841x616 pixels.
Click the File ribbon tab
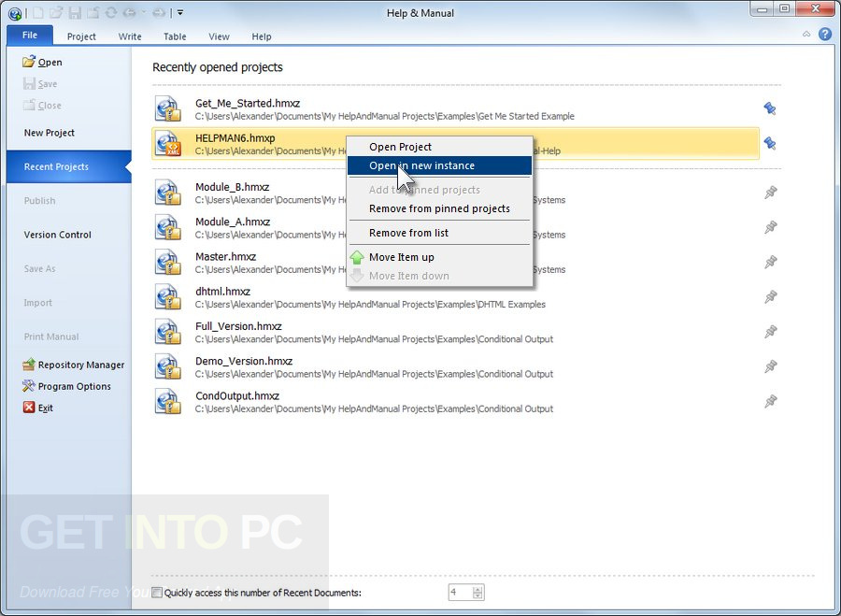tap(30, 36)
